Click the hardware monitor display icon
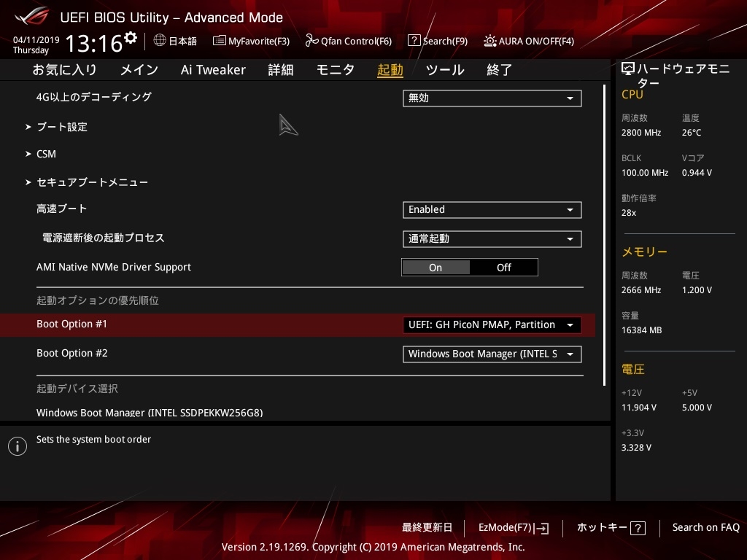 point(628,69)
